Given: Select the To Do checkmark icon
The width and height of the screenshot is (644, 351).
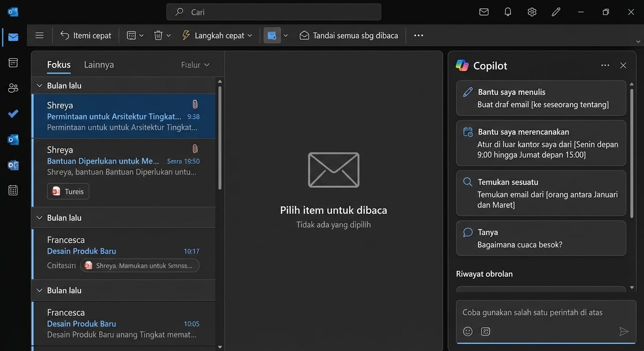Looking at the screenshot, I should pos(12,114).
